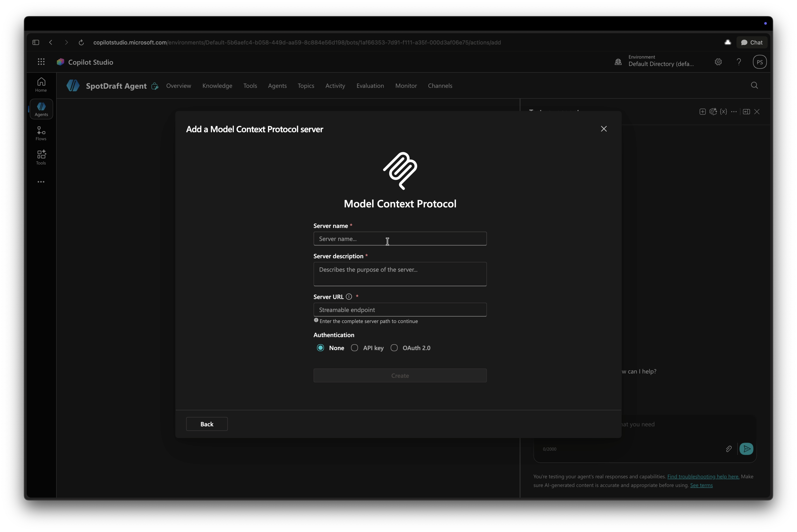Click the 'Model Context Protocol' heading
This screenshot has width=797, height=532.
coord(400,204)
